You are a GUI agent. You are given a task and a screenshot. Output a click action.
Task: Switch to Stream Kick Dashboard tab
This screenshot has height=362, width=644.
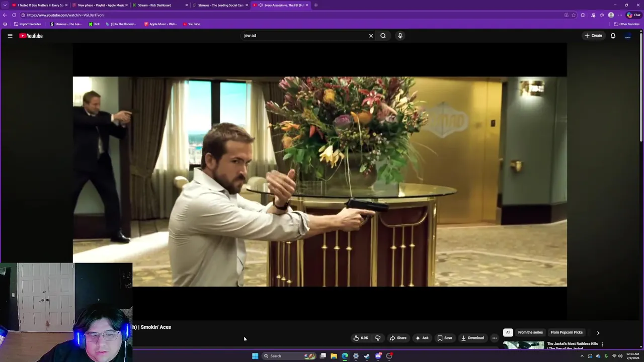pyautogui.click(x=159, y=5)
